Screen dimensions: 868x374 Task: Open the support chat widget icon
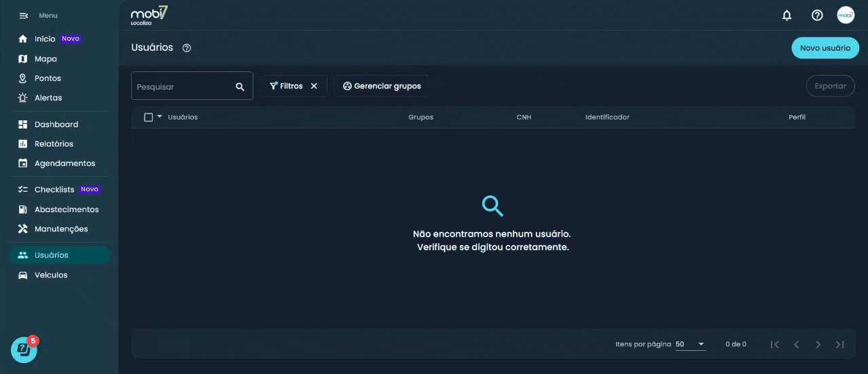click(x=24, y=350)
